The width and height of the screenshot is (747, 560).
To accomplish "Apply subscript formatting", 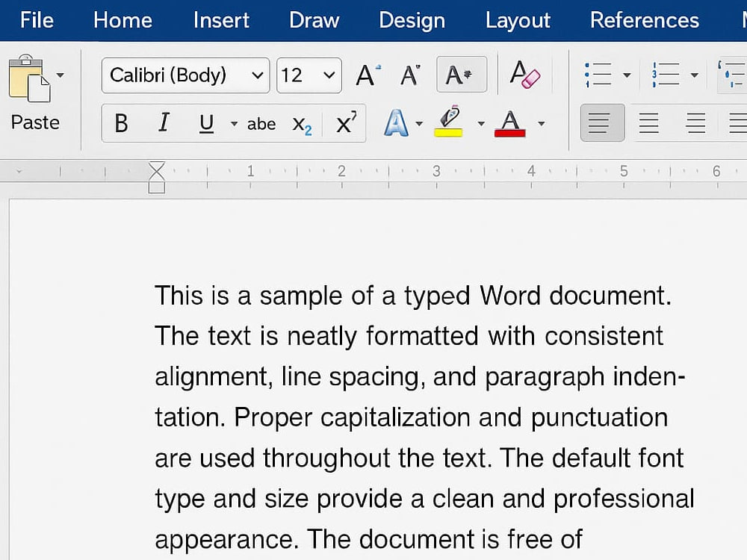I will click(302, 124).
